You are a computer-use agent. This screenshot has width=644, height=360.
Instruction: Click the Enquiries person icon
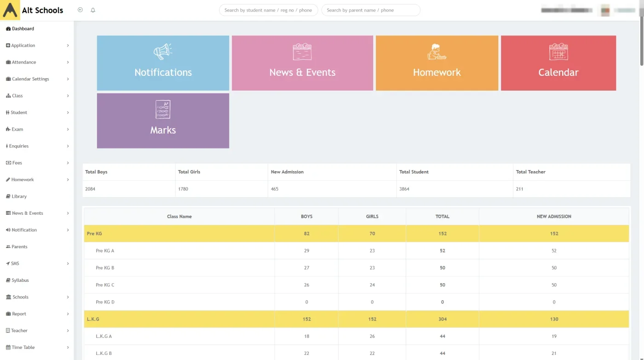[7, 146]
